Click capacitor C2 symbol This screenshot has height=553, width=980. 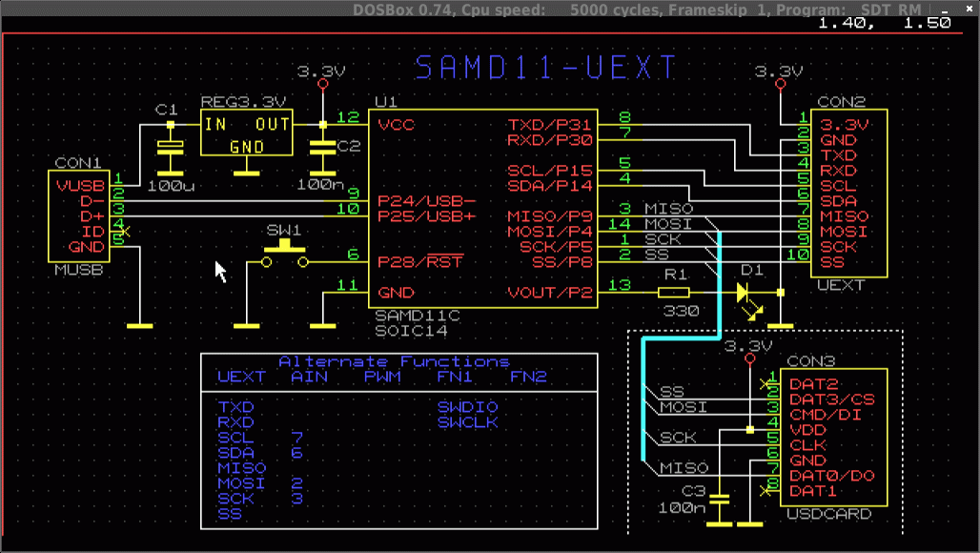point(322,146)
